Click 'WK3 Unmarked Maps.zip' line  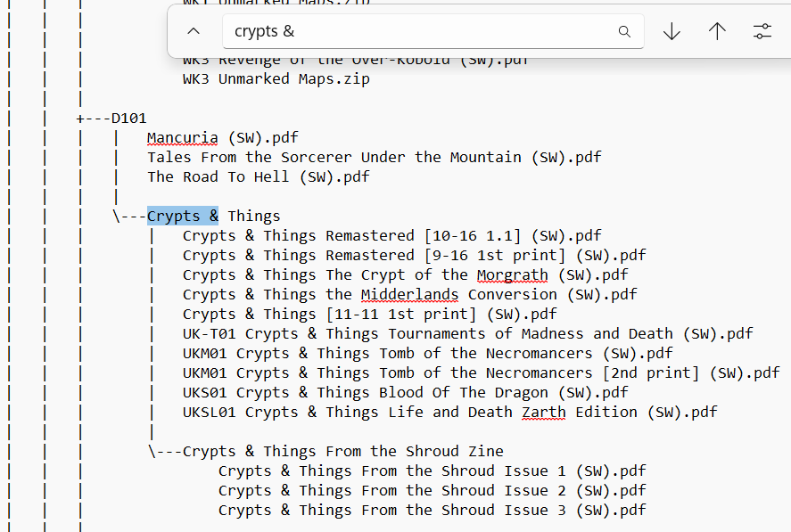pos(276,79)
